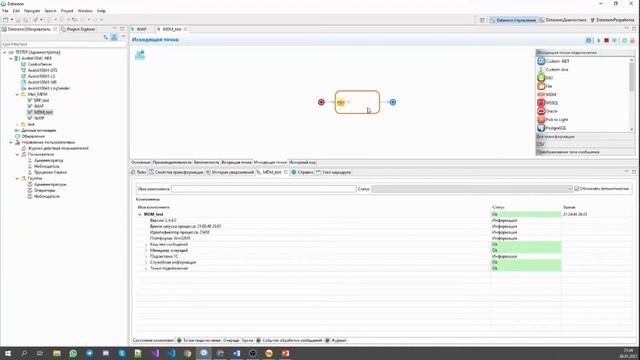Select the PostgreSQL connection point
640x360 pixels.
point(552,128)
